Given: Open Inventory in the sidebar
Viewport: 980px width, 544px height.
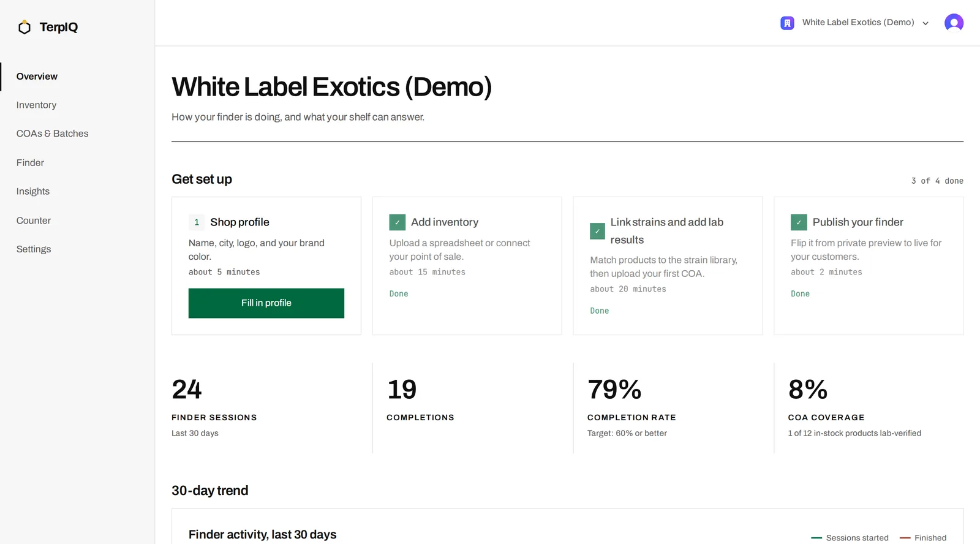Looking at the screenshot, I should coord(36,105).
